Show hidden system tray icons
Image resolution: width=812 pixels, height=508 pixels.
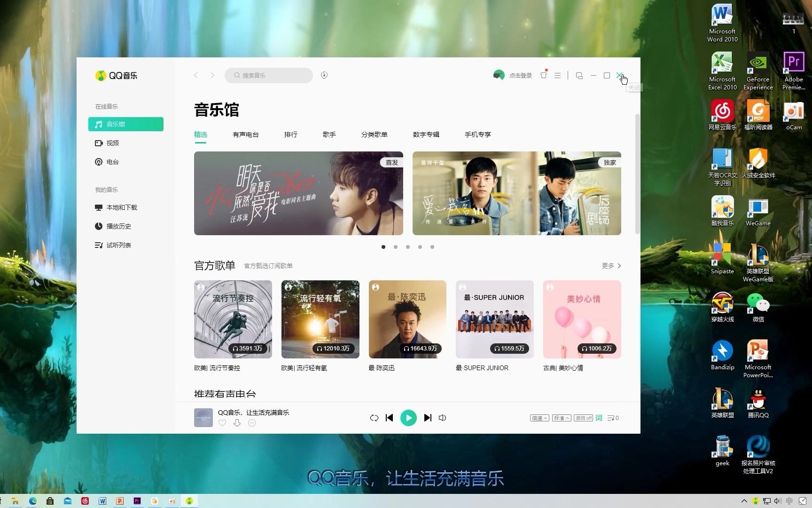coord(744,501)
